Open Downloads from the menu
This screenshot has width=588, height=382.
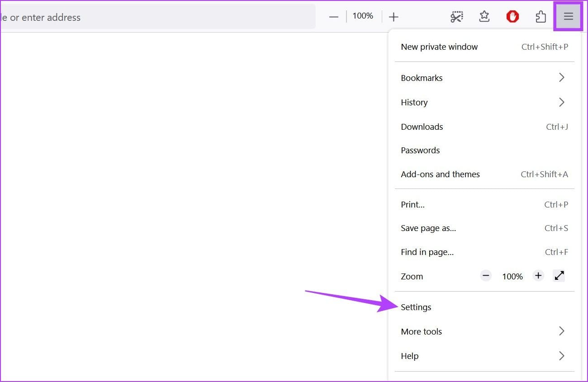click(x=484, y=127)
